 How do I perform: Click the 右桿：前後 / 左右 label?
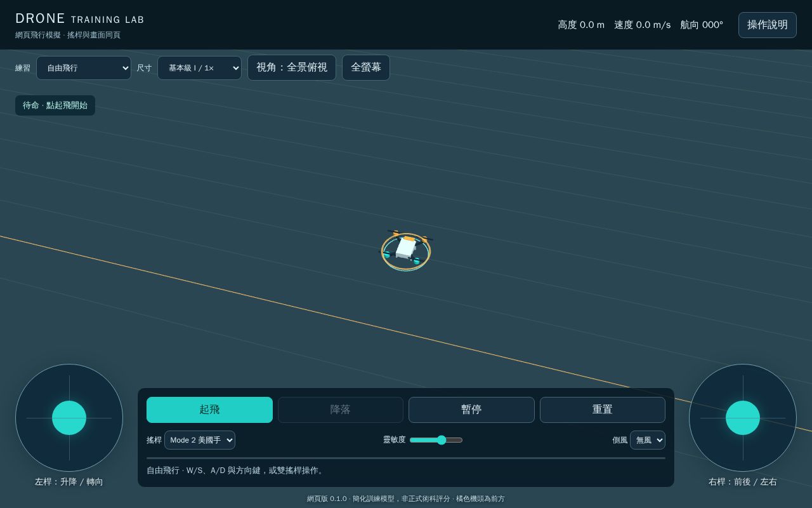tap(743, 482)
